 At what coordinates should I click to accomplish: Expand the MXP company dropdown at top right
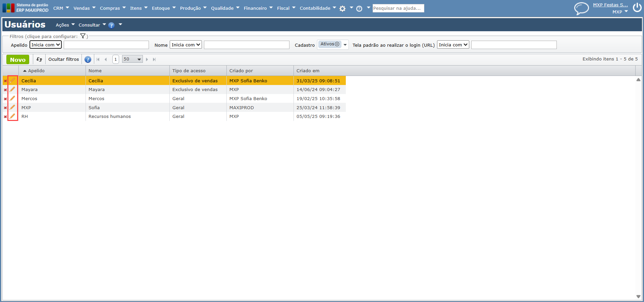(x=626, y=11)
